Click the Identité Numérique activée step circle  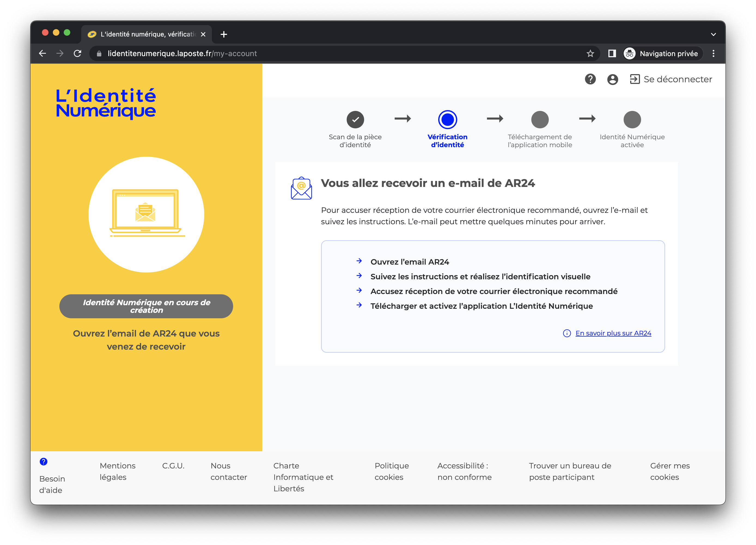(x=632, y=119)
